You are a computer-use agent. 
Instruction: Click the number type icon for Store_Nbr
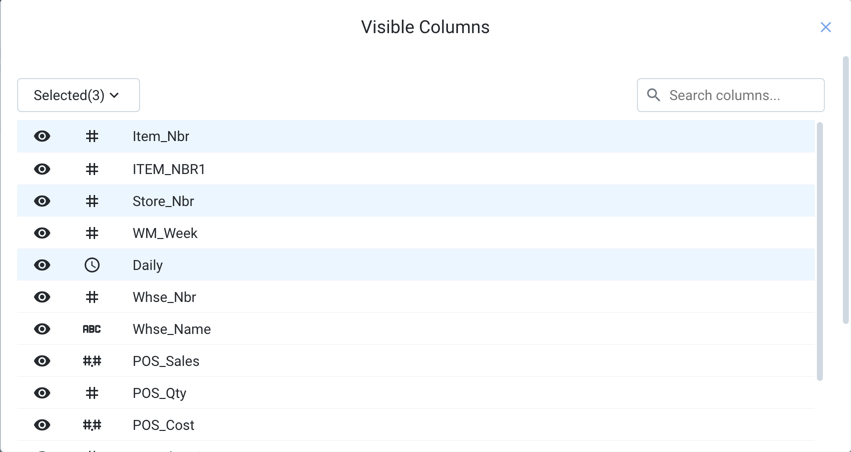[x=92, y=201]
